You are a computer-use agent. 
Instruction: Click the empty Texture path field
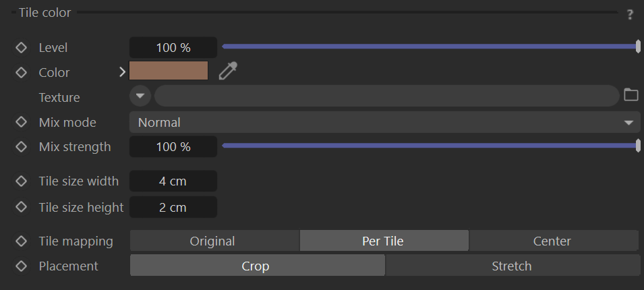pyautogui.click(x=386, y=96)
